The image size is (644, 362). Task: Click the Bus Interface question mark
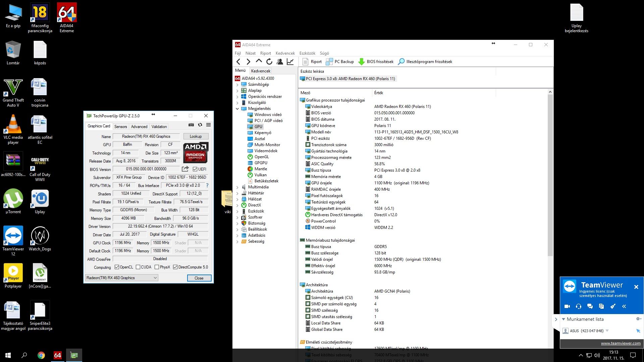point(207,185)
